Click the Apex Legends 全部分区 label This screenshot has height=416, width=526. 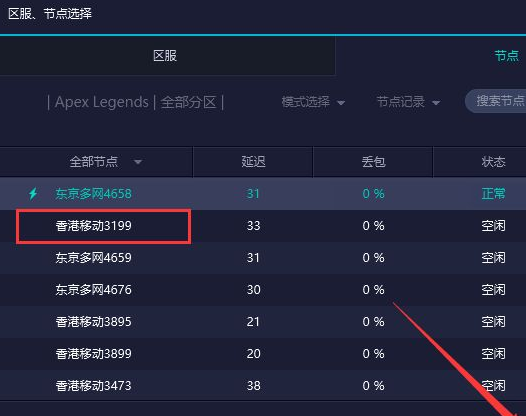136,102
